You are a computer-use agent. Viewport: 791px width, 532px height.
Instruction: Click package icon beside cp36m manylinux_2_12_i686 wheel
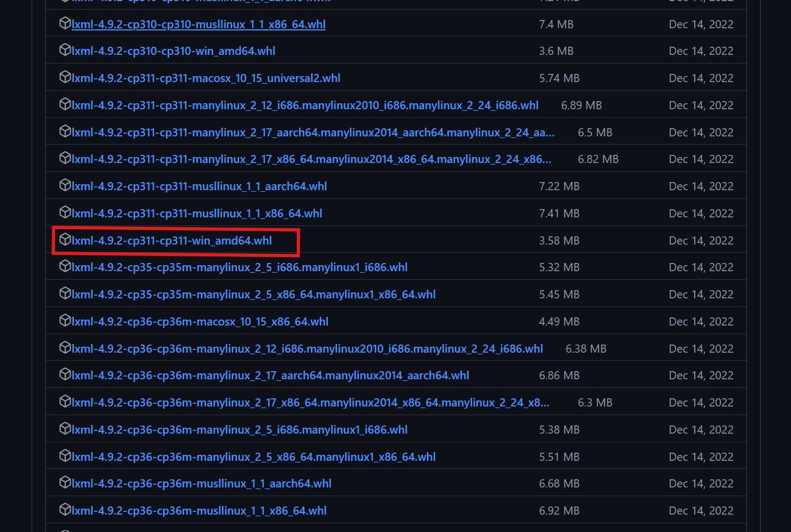point(65,348)
